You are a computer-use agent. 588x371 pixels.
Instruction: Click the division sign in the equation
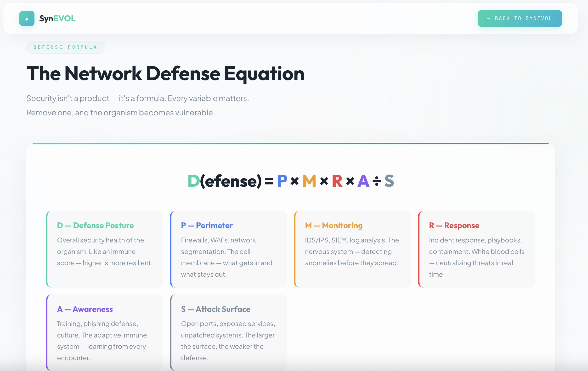click(376, 181)
